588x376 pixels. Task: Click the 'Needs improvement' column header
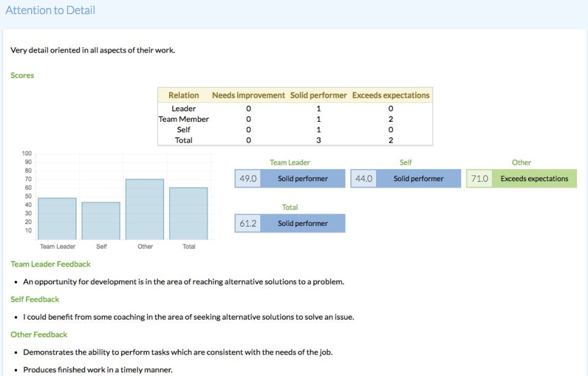click(249, 95)
